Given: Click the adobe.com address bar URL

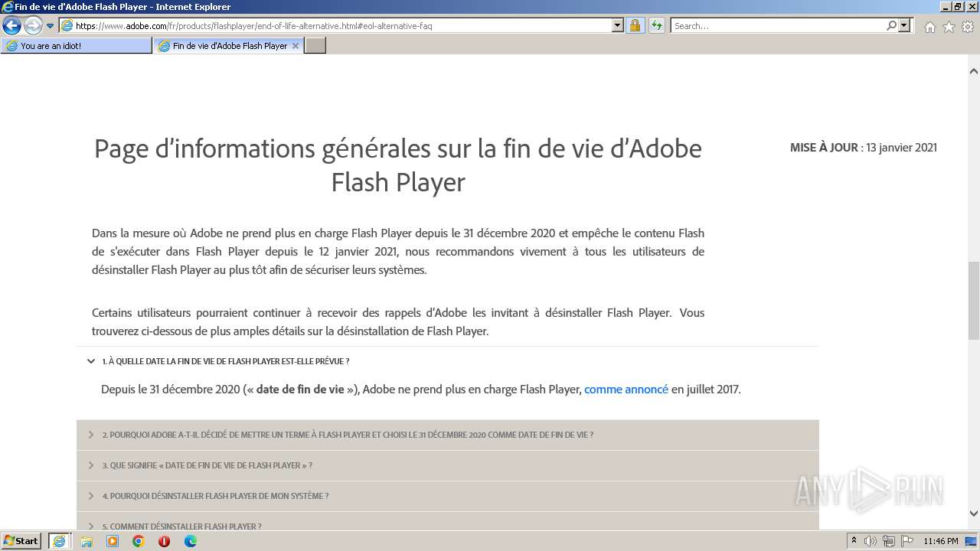Looking at the screenshot, I should (253, 26).
